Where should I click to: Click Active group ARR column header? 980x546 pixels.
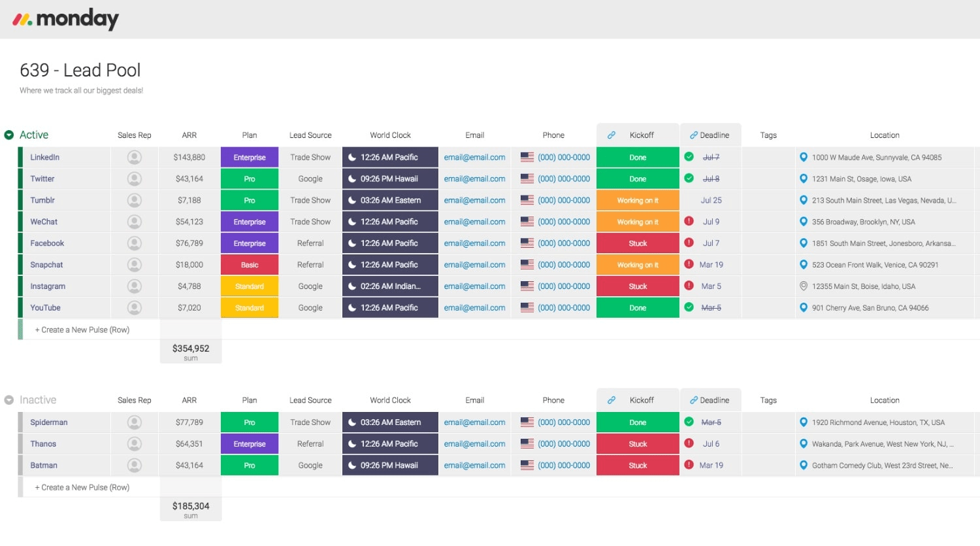pos(189,135)
